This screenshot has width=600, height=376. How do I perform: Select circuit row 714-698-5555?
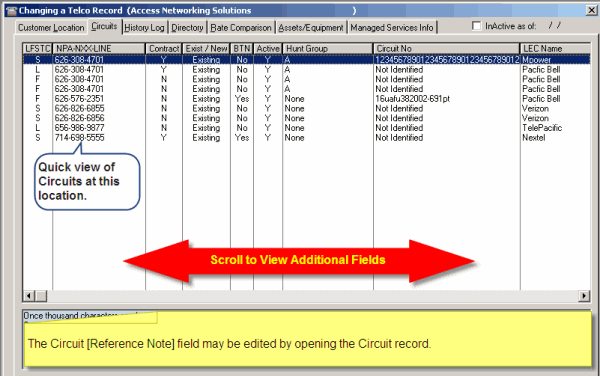pyautogui.click(x=306, y=138)
